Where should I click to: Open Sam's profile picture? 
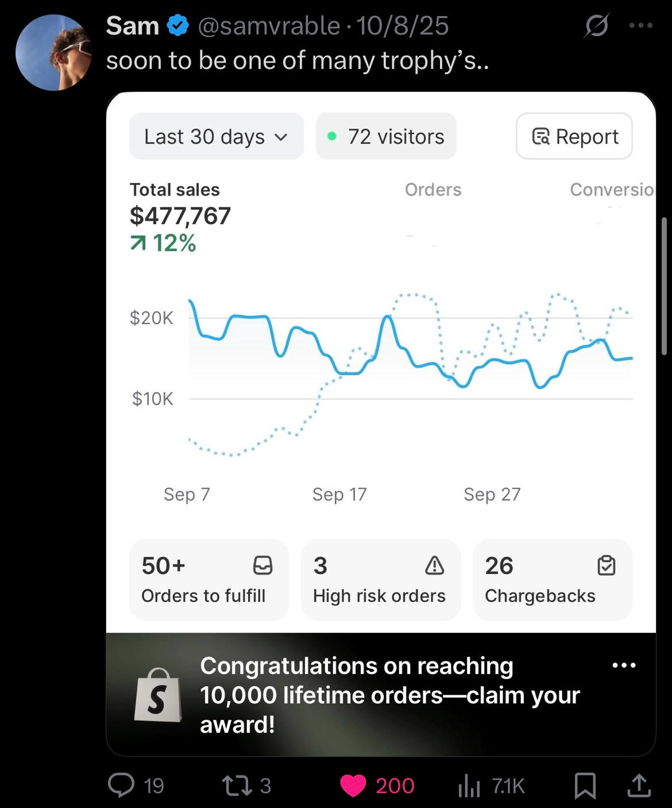[x=53, y=53]
